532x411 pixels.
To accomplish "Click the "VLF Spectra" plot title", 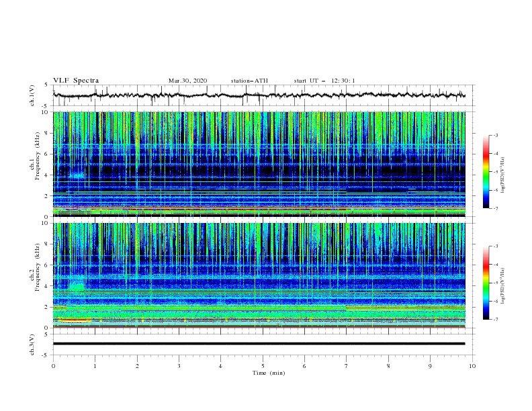I will pos(76,81).
